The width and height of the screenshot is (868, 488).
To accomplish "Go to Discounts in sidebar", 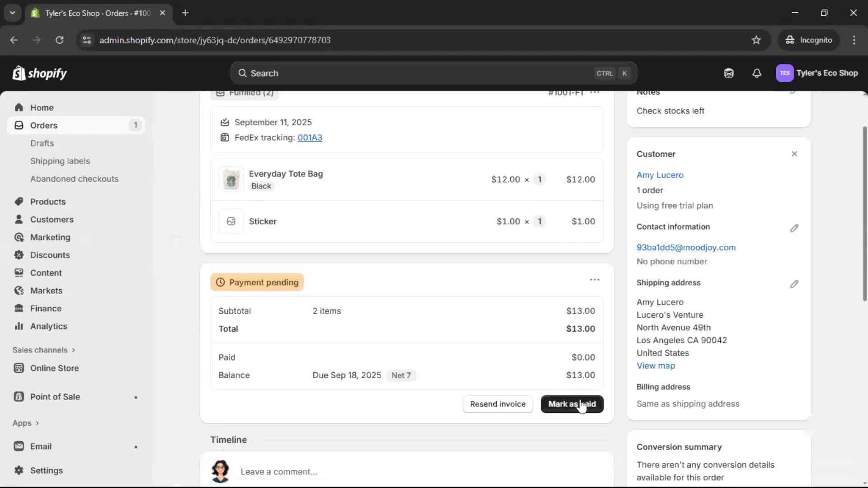I will click(x=50, y=255).
